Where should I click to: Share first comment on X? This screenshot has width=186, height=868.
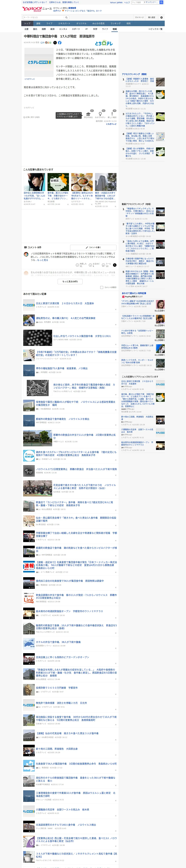coord(114,265)
